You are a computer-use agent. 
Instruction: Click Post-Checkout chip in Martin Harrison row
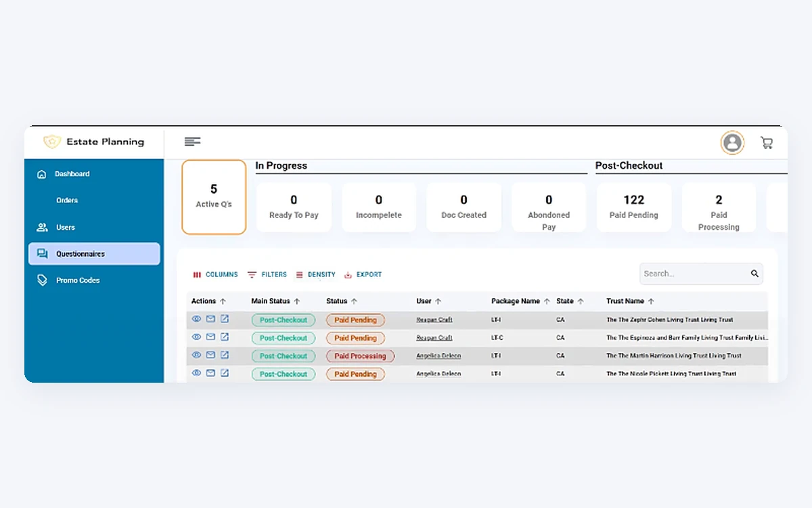pos(284,356)
